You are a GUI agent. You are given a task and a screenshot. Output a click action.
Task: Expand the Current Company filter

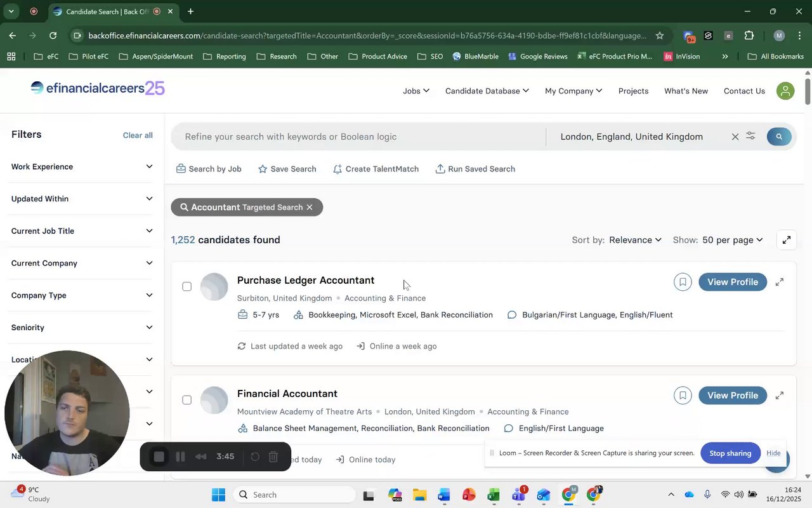point(82,263)
